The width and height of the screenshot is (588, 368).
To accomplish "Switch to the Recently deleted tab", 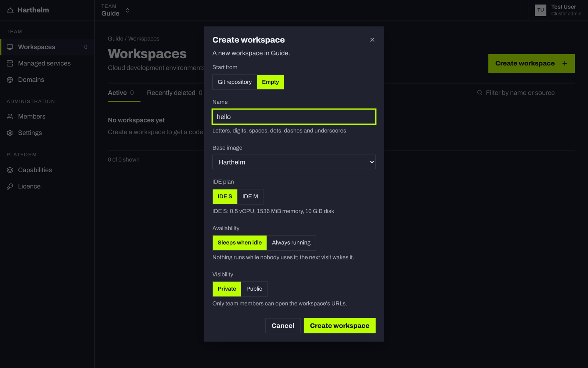I will pyautogui.click(x=175, y=93).
